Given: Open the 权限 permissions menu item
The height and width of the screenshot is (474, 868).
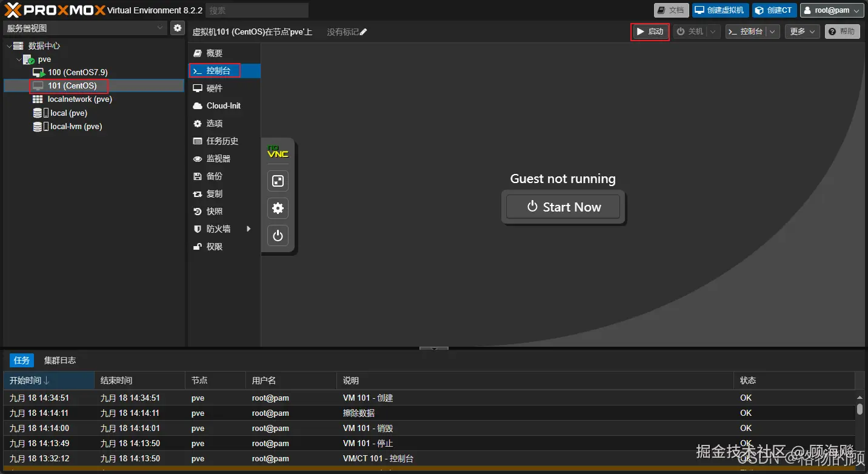Looking at the screenshot, I should click(224, 247).
